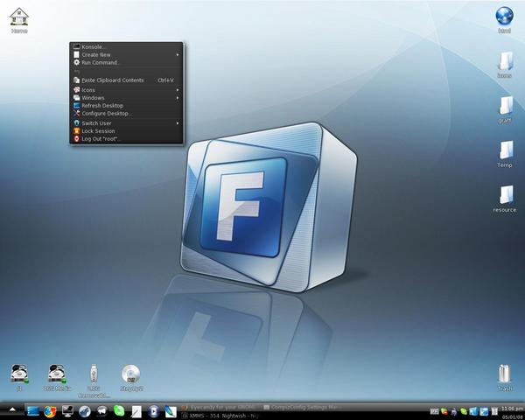Click the blue media player launcher icon
The width and height of the screenshot is (525, 420).
point(154,411)
